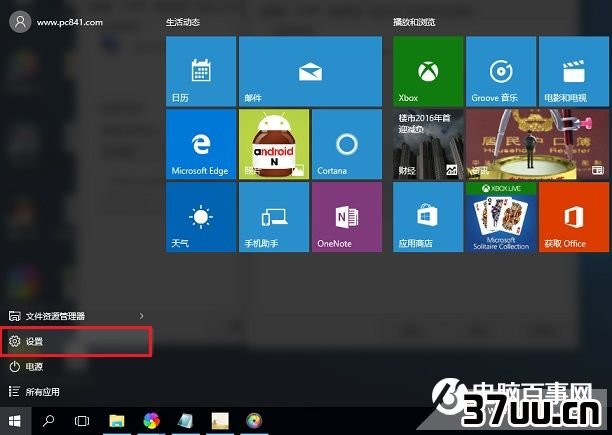Image resolution: width=612 pixels, height=435 pixels.
Task: Open File Explorer on the taskbar
Action: point(117,421)
